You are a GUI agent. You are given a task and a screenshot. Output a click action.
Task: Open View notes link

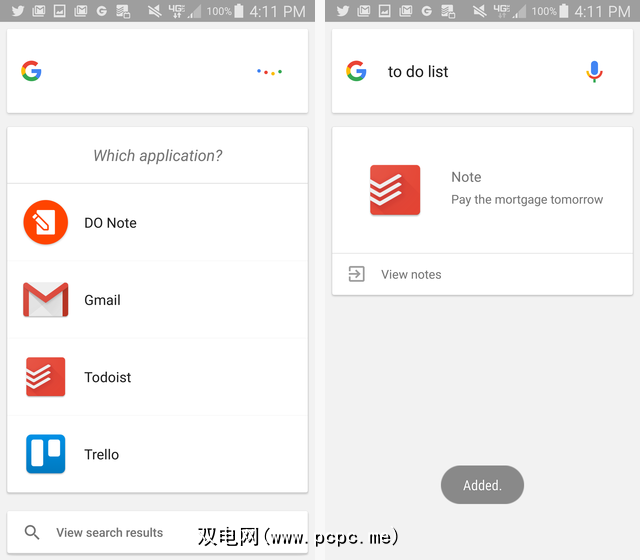[482, 274]
